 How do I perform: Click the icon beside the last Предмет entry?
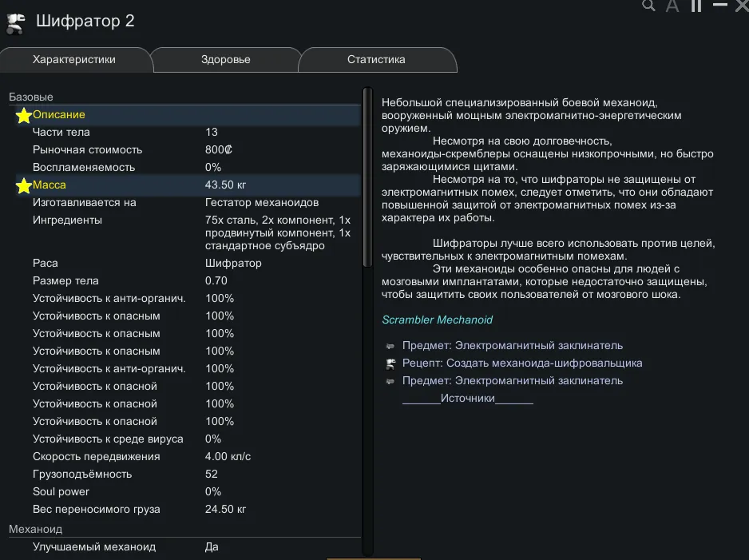click(390, 381)
